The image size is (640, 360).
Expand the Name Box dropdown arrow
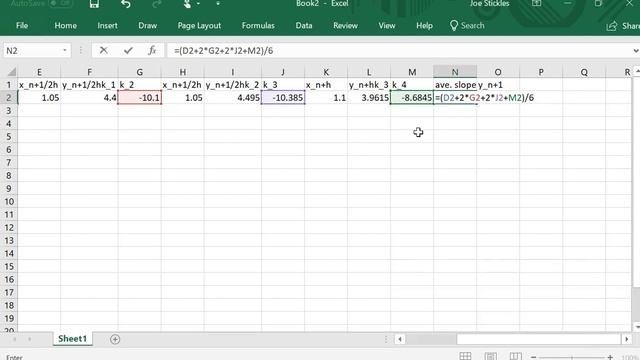point(64,51)
